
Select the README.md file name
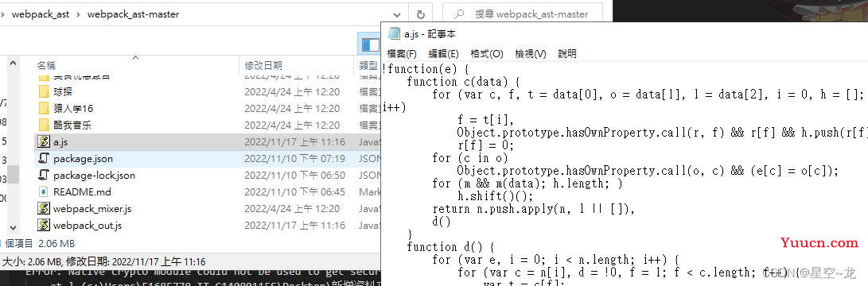(x=82, y=192)
